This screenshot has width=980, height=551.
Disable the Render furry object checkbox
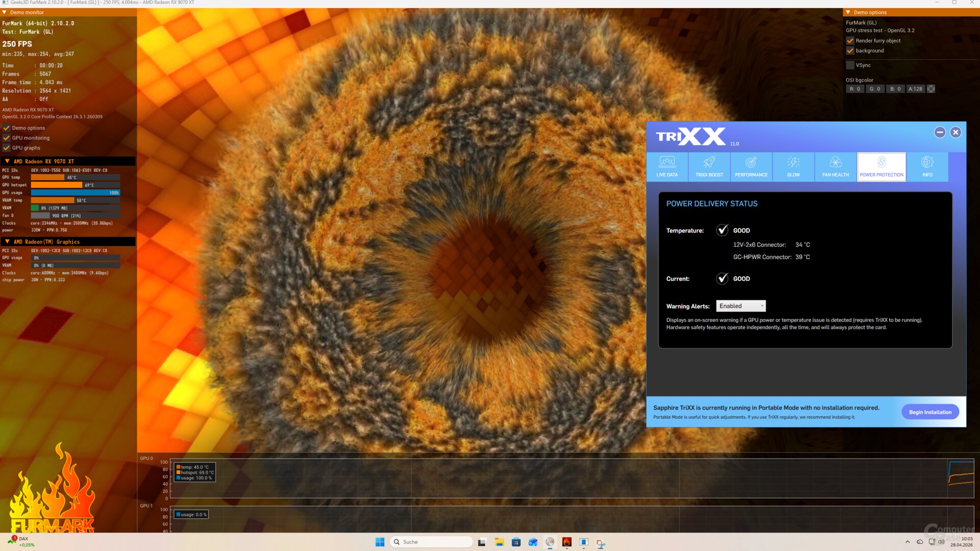point(850,41)
